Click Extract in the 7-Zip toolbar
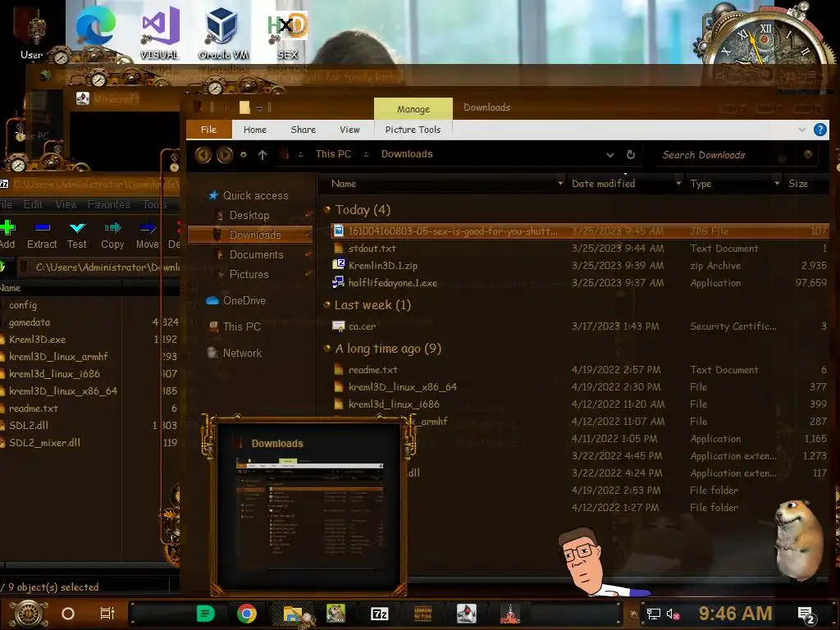Image resolution: width=840 pixels, height=630 pixels. 42,235
